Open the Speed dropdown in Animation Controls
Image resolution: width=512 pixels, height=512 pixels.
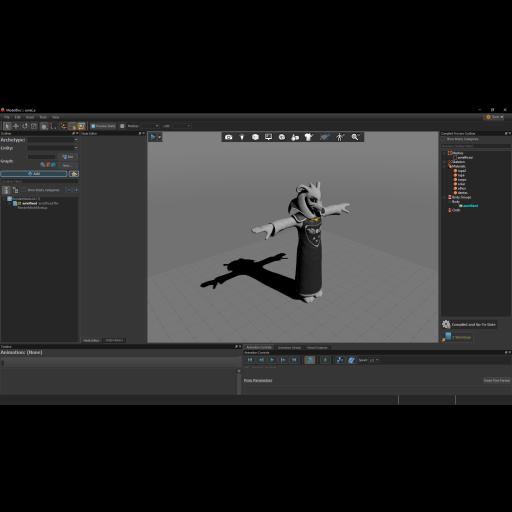374,360
